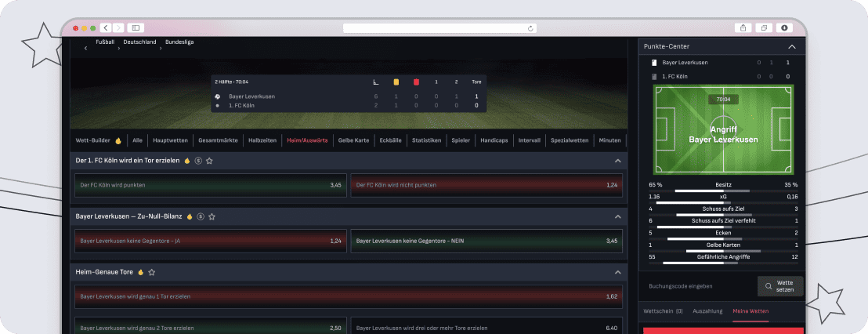
Task: Click the browser sidebar toggle icon
Action: [135, 27]
